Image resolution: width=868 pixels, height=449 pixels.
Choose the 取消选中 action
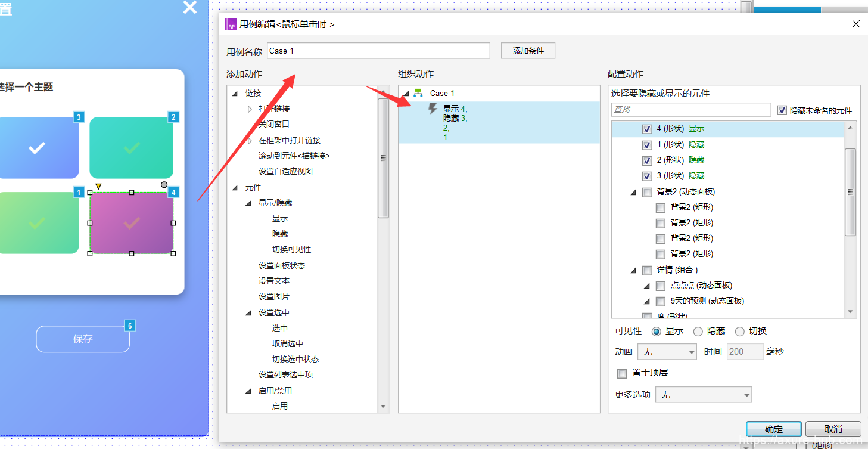288,344
